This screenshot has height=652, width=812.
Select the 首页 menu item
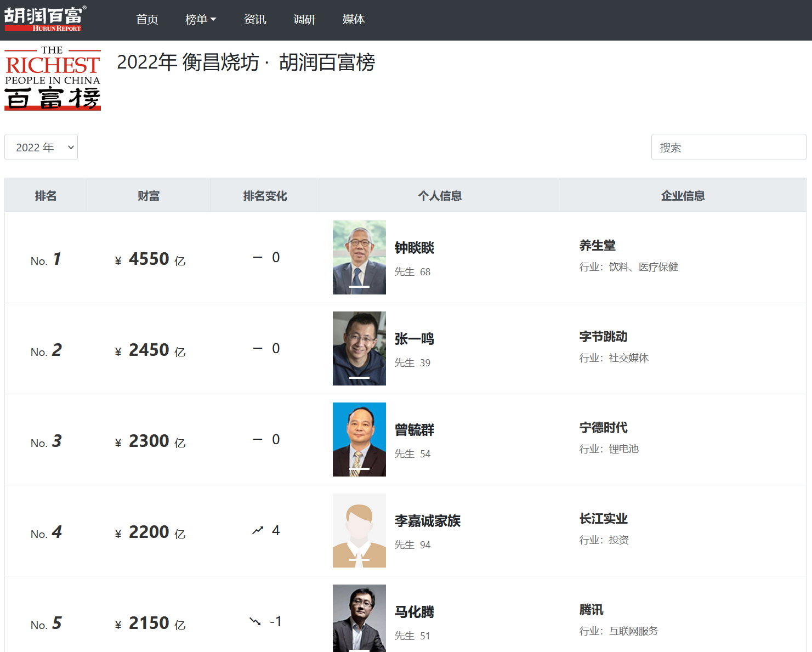click(x=146, y=19)
